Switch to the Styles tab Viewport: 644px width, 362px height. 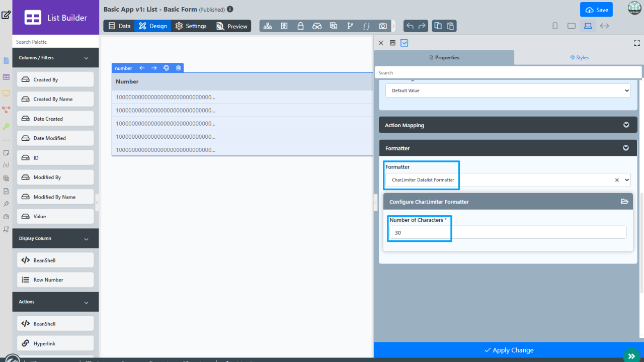(x=579, y=58)
